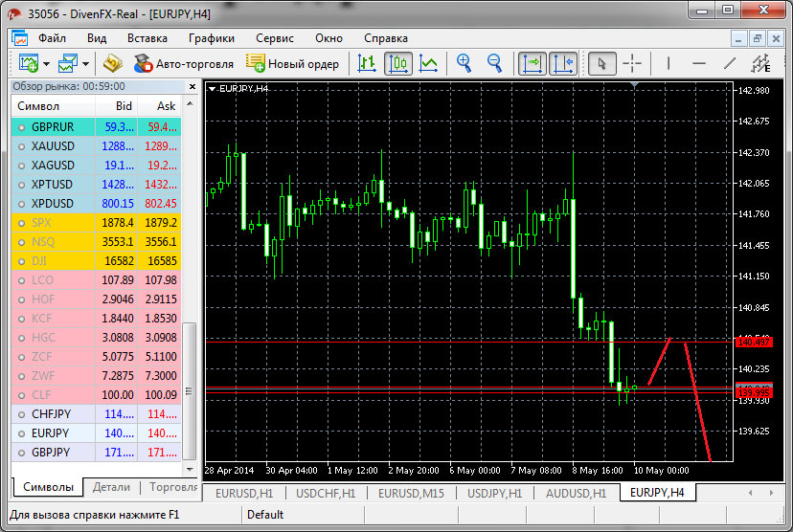Switch to Торговля tab in Market Watch
Viewport: 793px width, 532px height.
point(173,487)
